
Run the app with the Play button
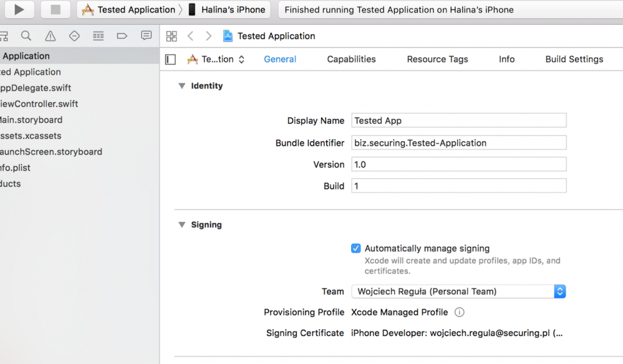click(x=19, y=9)
